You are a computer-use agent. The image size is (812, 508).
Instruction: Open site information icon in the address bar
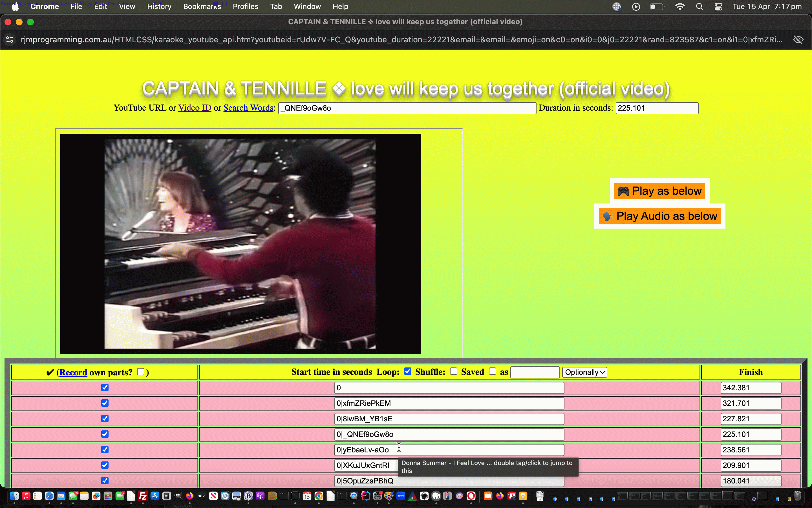tap(10, 40)
